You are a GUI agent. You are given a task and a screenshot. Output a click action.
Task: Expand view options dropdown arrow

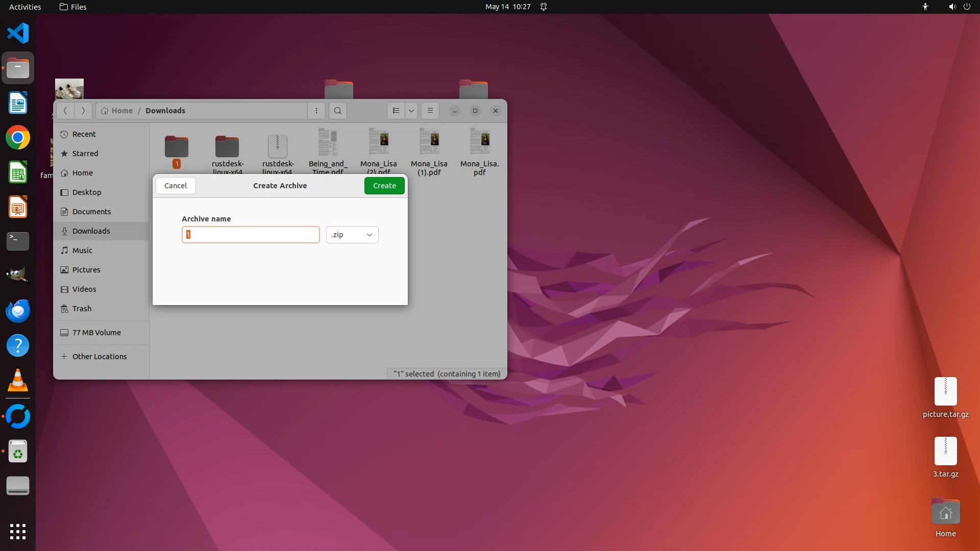click(x=411, y=111)
